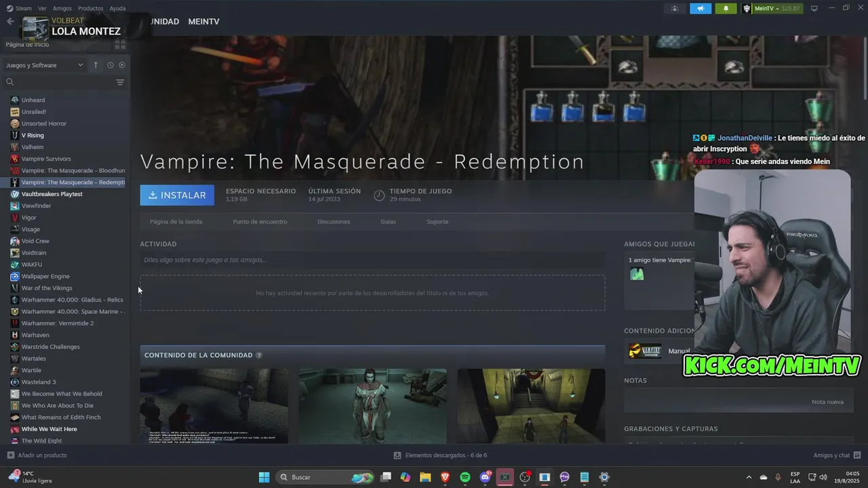868x488 pixels.
Task: Click the library search magnifier icon
Action: point(10,82)
